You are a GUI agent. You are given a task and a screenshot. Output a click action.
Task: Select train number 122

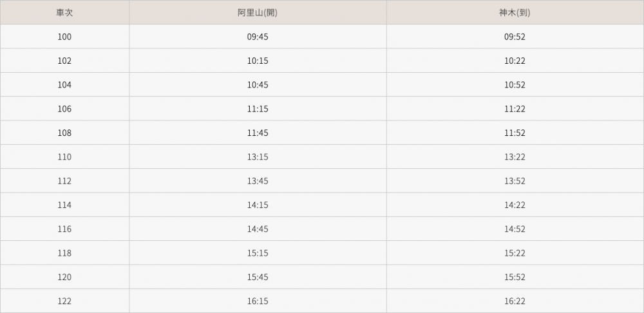pyautogui.click(x=64, y=301)
